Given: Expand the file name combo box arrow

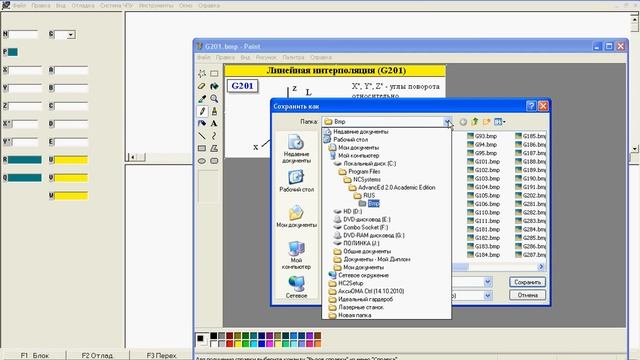Looking at the screenshot, I should tap(487, 282).
